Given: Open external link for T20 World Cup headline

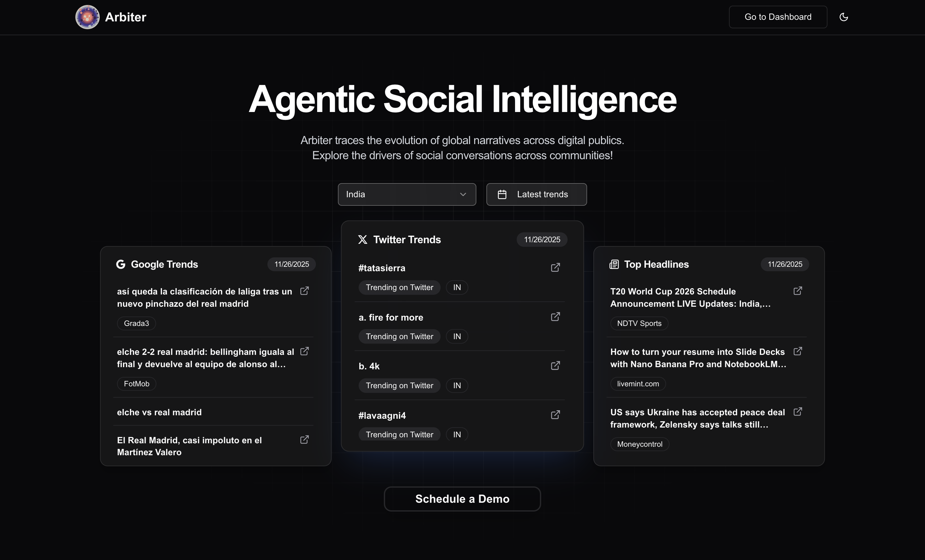Looking at the screenshot, I should [x=798, y=291].
